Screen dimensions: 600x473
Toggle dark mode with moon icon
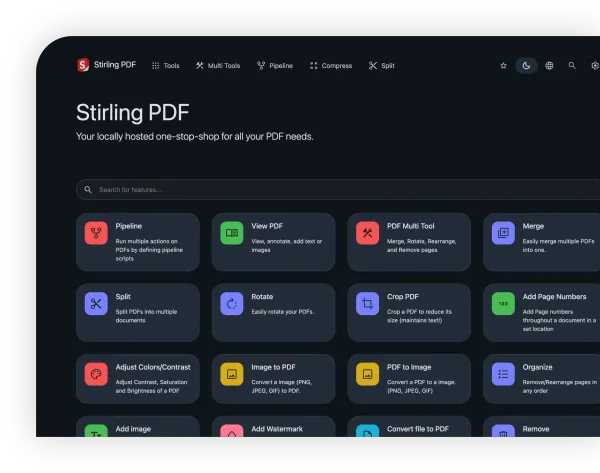tap(526, 66)
